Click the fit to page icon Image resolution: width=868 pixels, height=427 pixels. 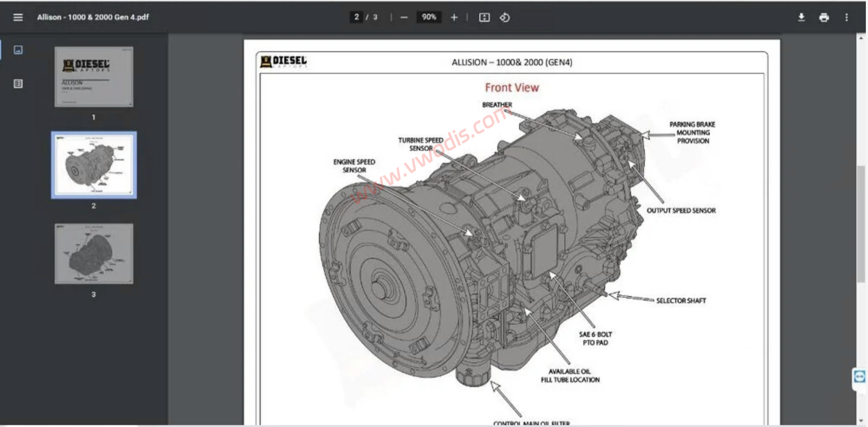tap(484, 17)
